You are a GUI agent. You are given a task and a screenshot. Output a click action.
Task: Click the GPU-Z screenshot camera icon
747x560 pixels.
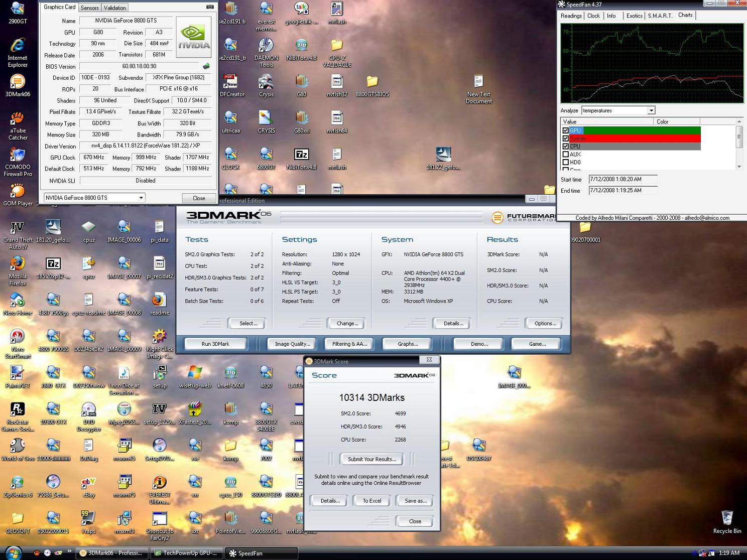click(210, 7)
